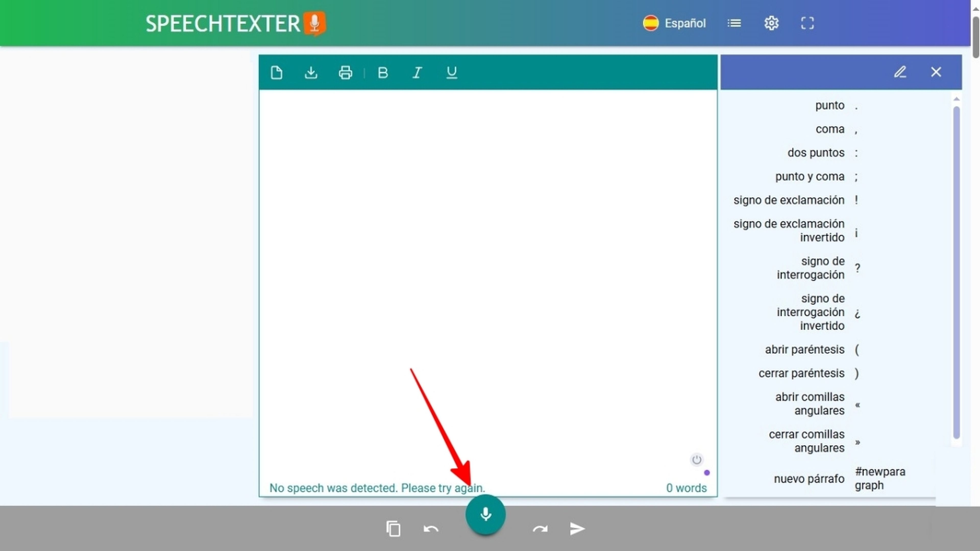This screenshot has width=980, height=551.
Task: Click the SpeechTexter logo
Action: tap(236, 23)
